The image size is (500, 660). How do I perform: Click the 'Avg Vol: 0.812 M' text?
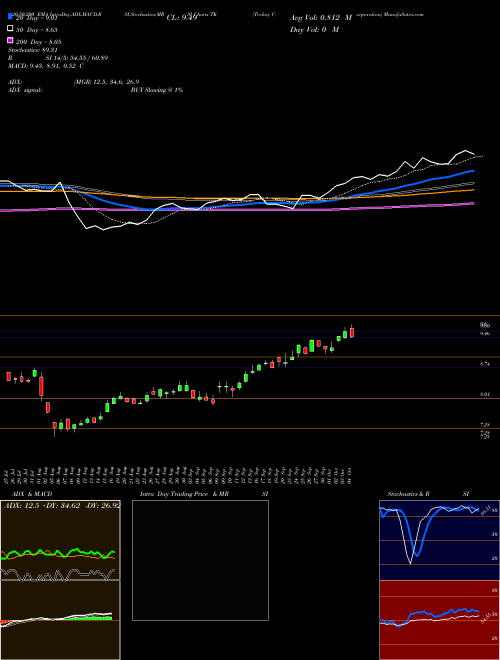[x=321, y=18]
